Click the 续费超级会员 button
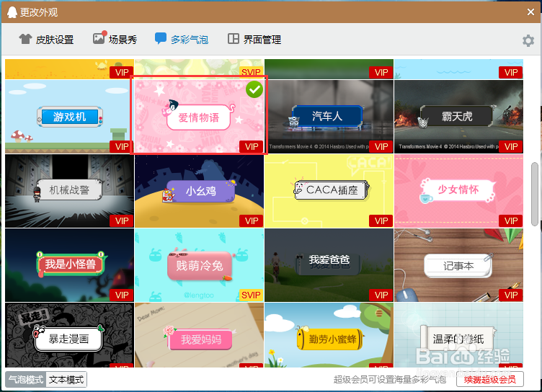This screenshot has height=392, width=542. tap(490, 380)
